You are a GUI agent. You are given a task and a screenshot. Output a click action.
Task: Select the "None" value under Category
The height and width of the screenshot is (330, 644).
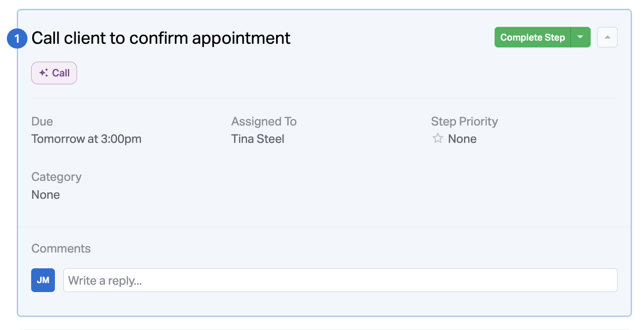click(46, 195)
